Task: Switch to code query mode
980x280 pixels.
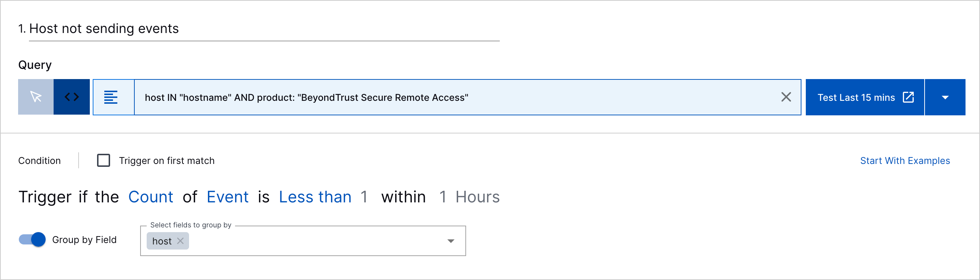Action: click(71, 97)
